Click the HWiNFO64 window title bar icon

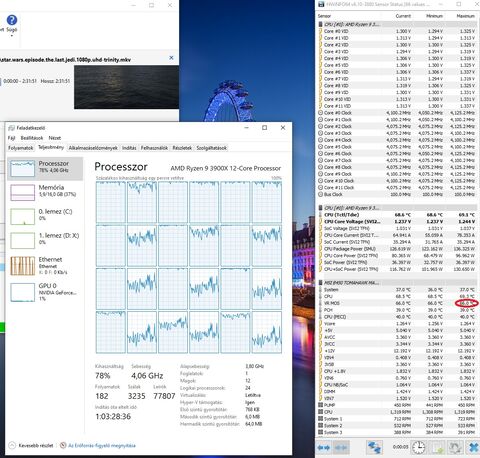(x=321, y=4)
